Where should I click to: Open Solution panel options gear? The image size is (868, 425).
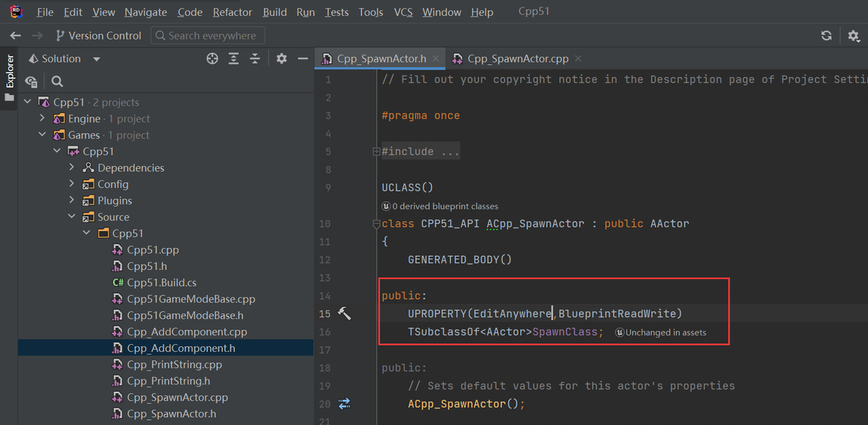pyautogui.click(x=282, y=59)
